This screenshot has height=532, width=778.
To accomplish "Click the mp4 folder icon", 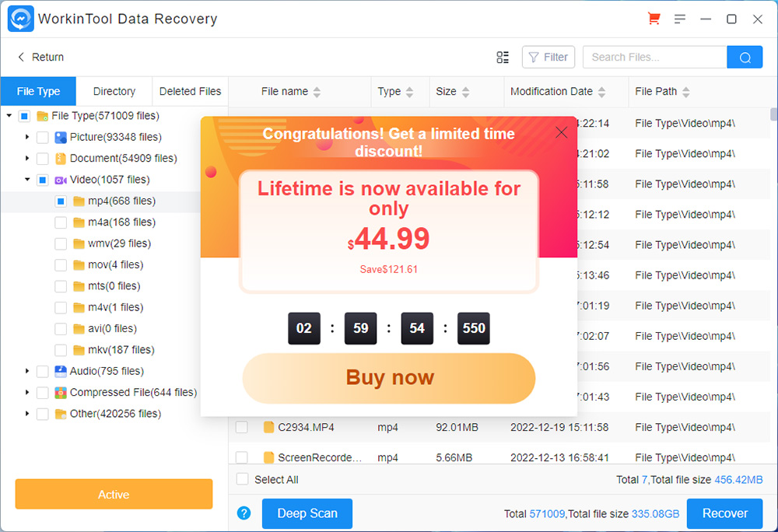I will [x=79, y=201].
